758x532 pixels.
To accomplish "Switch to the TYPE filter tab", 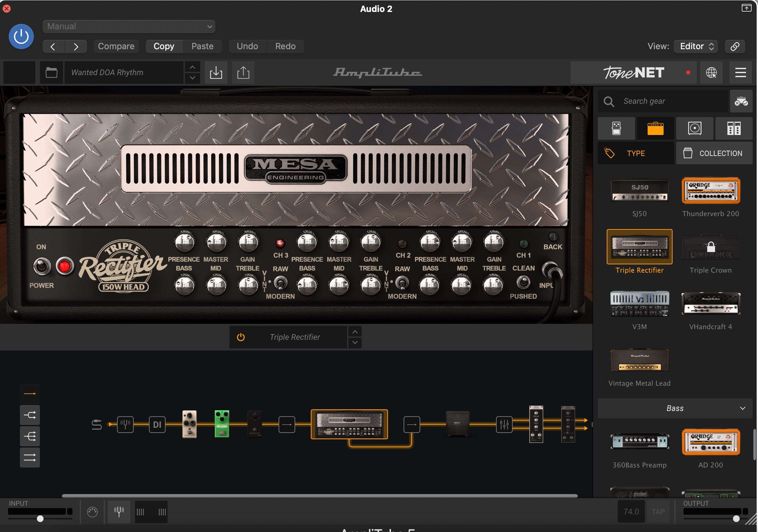I will (636, 153).
